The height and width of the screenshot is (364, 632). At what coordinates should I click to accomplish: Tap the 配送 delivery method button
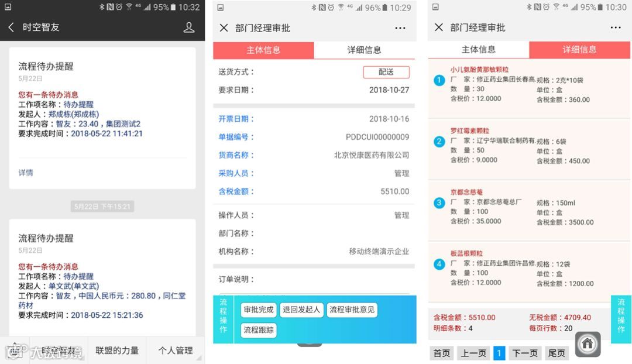pyautogui.click(x=386, y=72)
